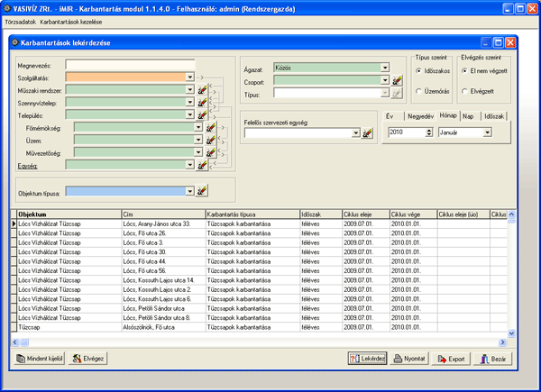Select row with Lócs, Fő utca 44.
Screen dimensions: 541x392
pyautogui.click(x=259, y=261)
